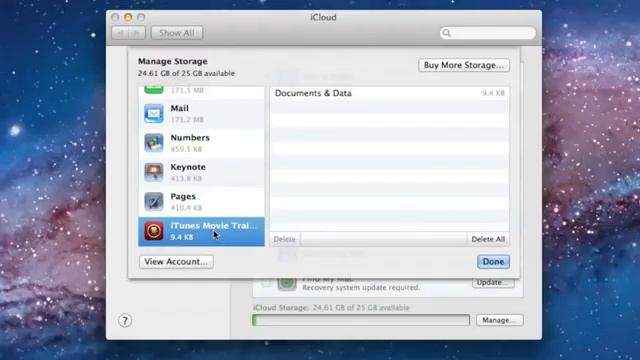Select the Numbers app icon
640x360 pixels.
(x=154, y=143)
